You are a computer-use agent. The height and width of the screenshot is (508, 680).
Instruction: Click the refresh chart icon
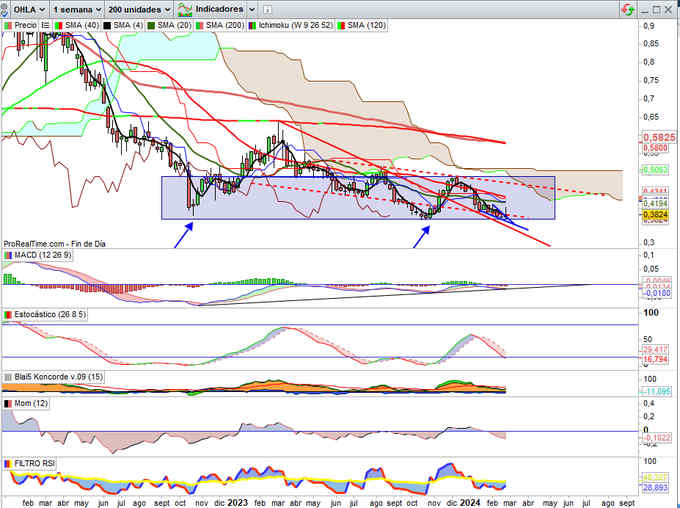tap(627, 8)
